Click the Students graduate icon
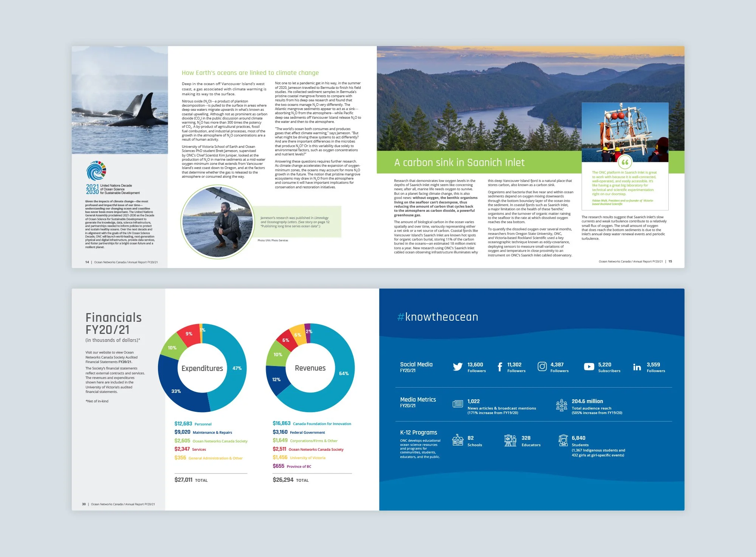 click(563, 440)
